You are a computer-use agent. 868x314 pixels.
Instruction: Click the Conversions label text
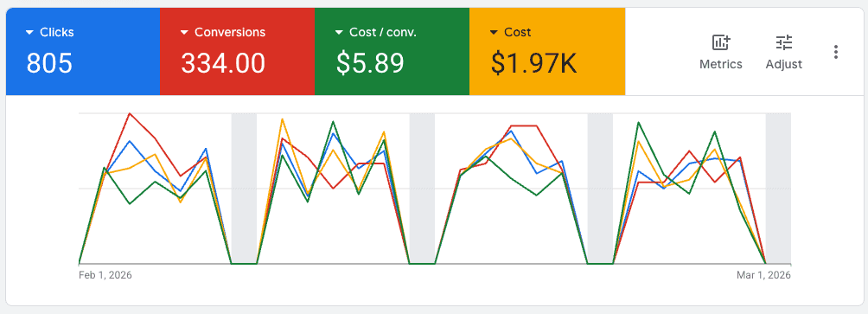tap(230, 32)
